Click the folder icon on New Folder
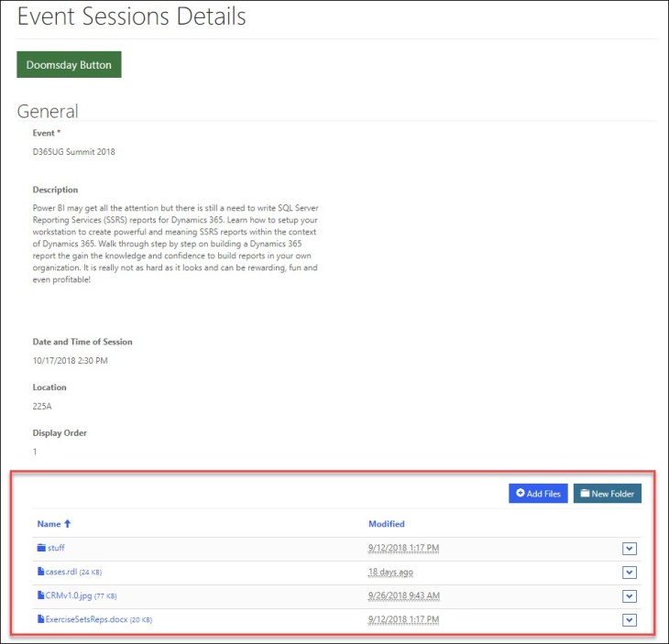The width and height of the screenshot is (669, 644). click(x=585, y=493)
